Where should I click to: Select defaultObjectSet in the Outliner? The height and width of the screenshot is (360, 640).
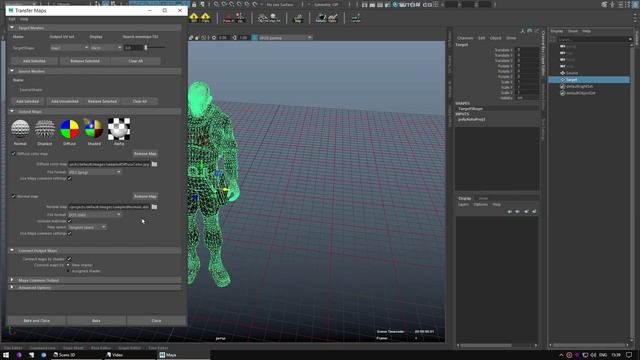[x=580, y=93]
